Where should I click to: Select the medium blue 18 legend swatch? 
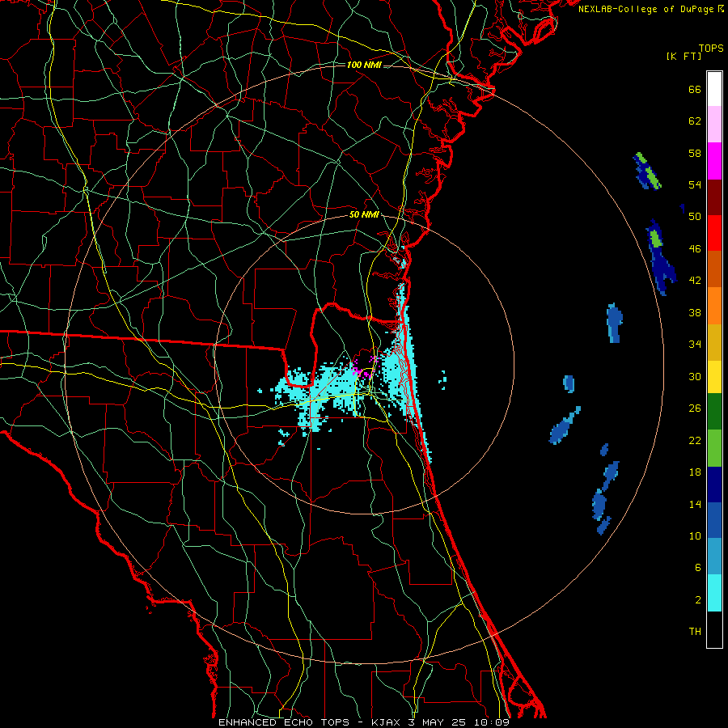coord(714,520)
